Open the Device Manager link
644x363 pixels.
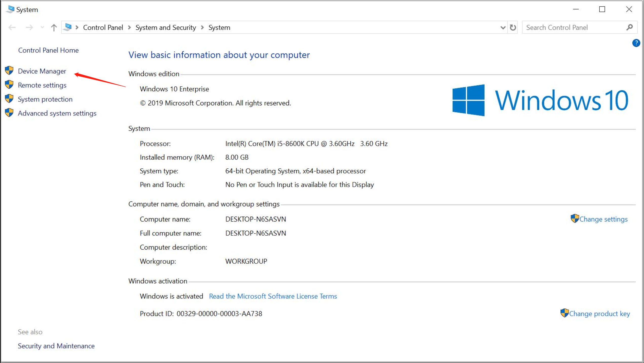point(42,71)
